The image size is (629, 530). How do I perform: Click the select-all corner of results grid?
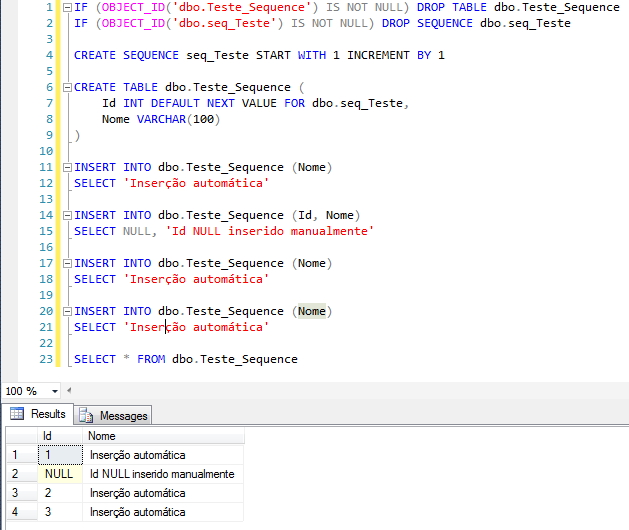22,436
